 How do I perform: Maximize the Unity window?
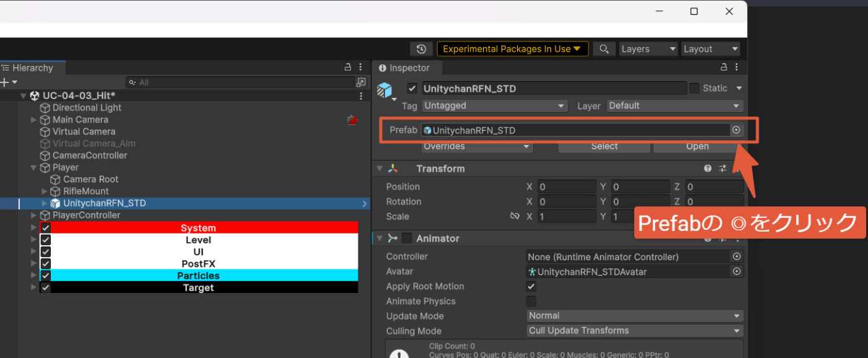[694, 11]
